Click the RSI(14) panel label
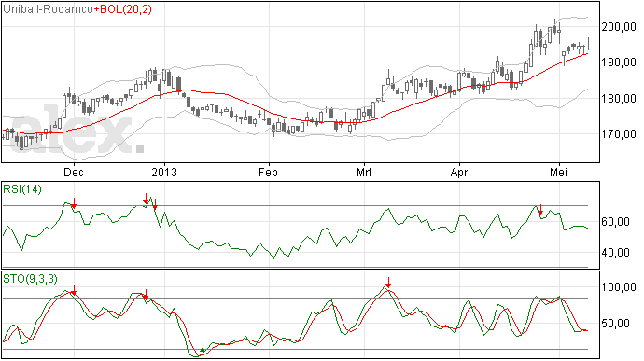 point(22,189)
